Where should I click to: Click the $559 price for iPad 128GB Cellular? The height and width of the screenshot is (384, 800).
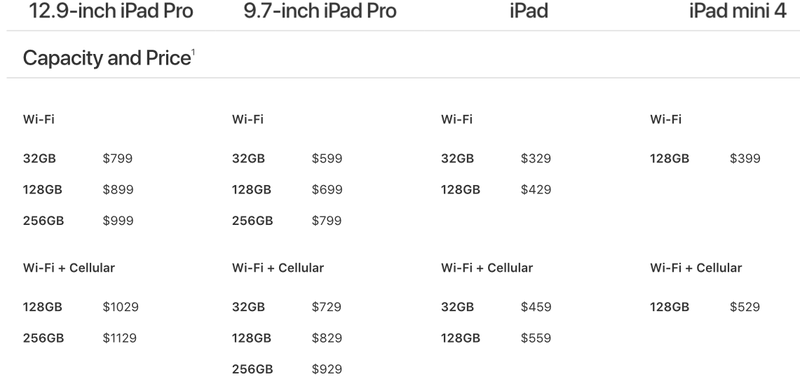pos(536,338)
